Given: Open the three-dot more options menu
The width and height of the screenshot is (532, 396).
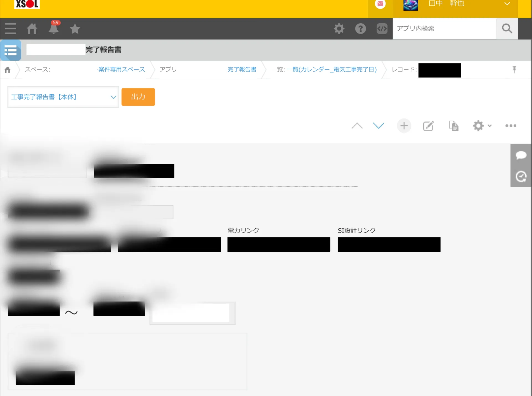Looking at the screenshot, I should 511,126.
